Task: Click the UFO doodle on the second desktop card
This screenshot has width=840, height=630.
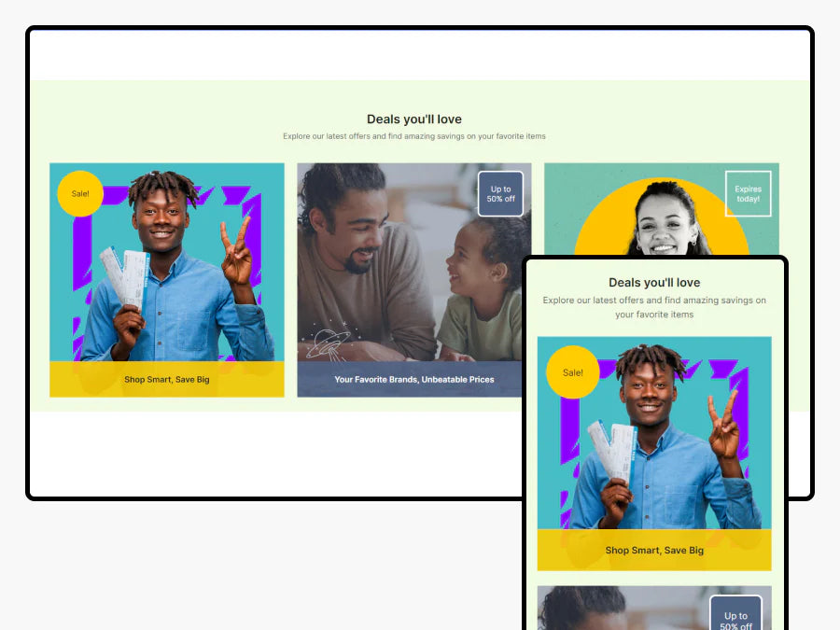Action: pos(328,342)
